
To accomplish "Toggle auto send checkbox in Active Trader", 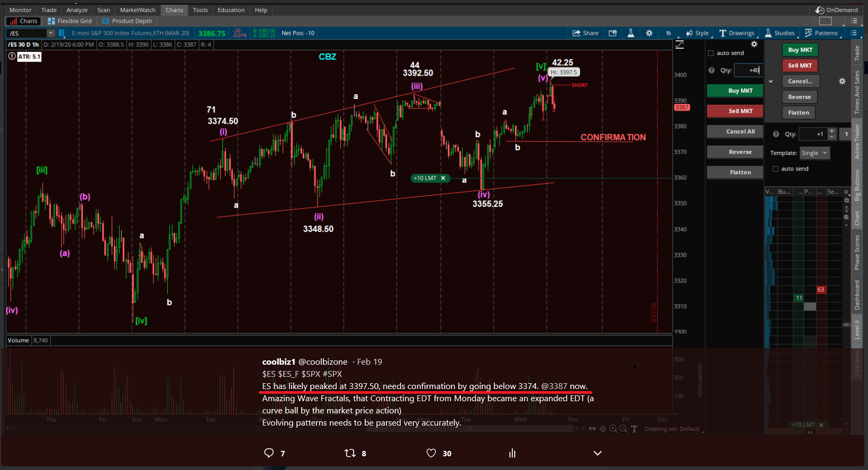I will coord(775,169).
